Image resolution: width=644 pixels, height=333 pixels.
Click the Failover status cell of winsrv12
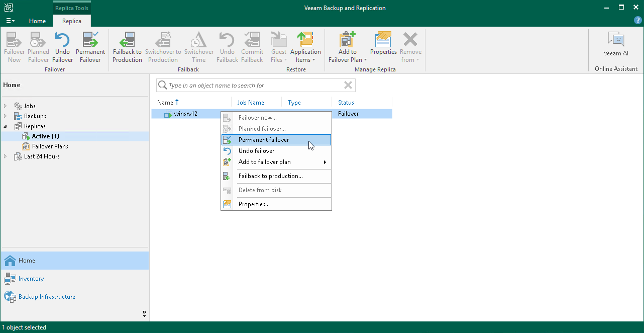tap(348, 114)
